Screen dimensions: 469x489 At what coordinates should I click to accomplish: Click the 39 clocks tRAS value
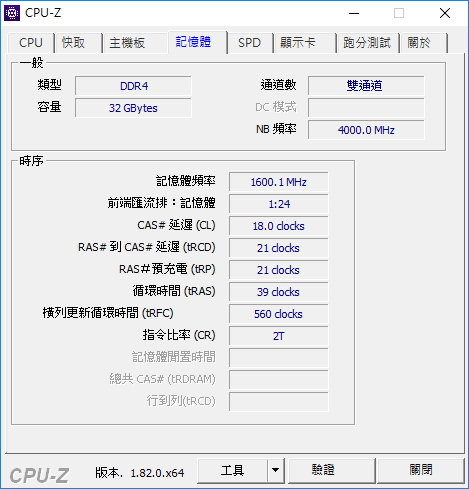279,292
